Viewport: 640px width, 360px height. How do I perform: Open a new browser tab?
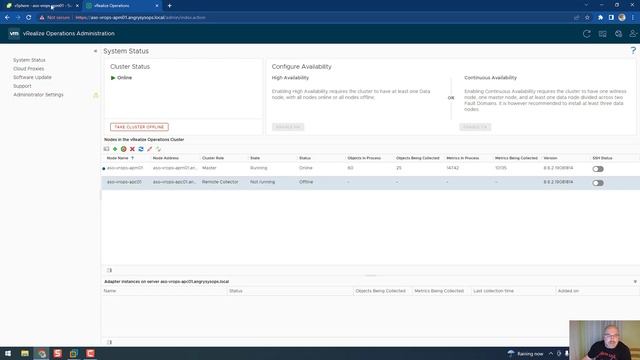coord(169,6)
